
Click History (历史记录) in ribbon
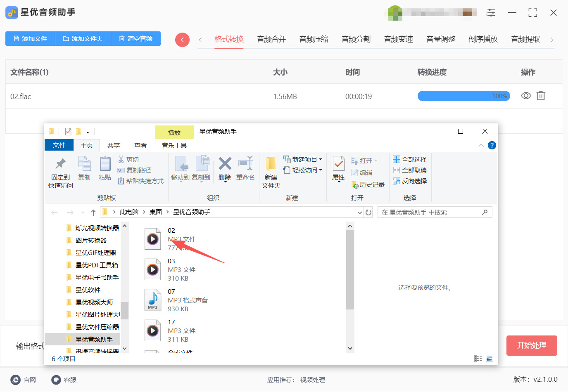click(x=368, y=184)
